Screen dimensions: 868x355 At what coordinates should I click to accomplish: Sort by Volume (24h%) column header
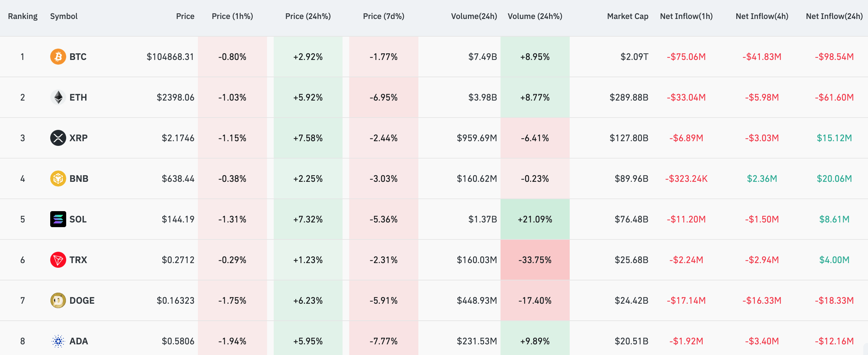[x=535, y=16]
